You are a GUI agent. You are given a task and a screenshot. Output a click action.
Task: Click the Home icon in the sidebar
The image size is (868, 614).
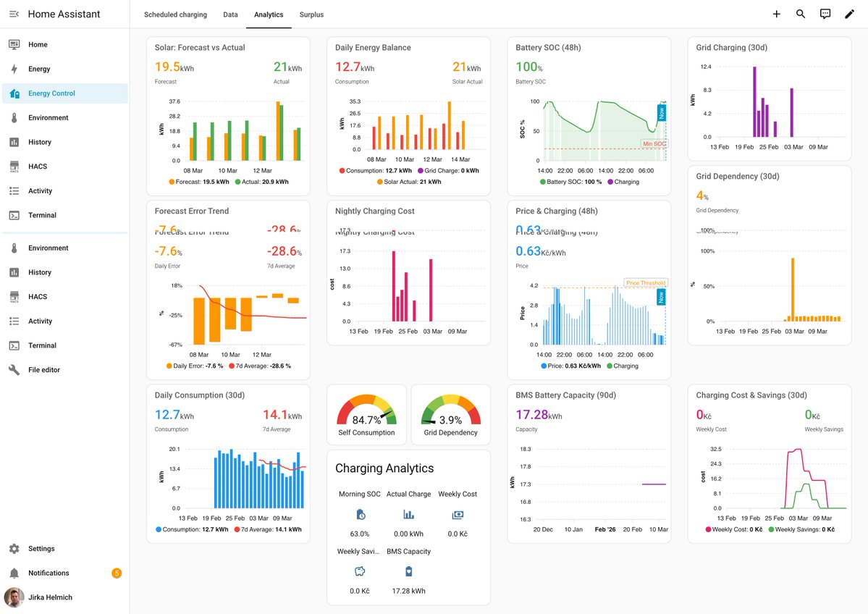pyautogui.click(x=14, y=44)
